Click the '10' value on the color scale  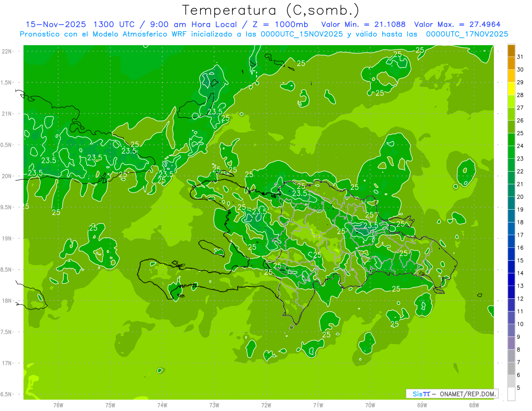tap(520, 324)
